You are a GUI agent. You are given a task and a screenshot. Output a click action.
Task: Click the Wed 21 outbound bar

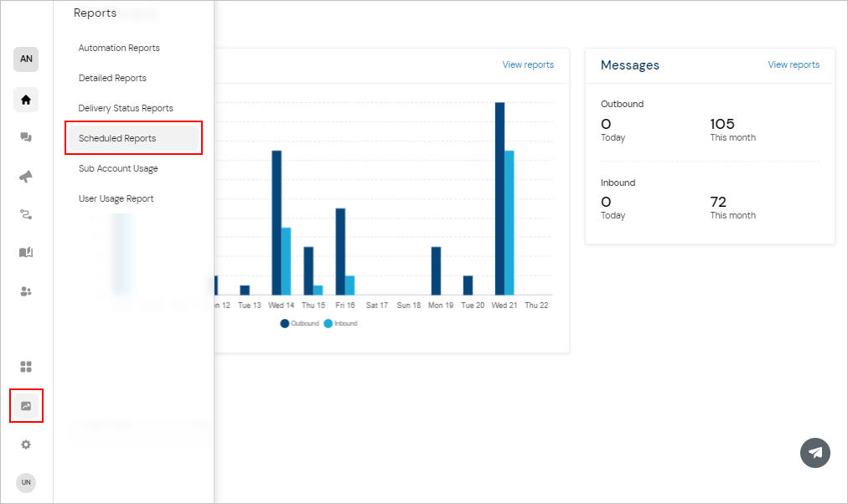click(499, 198)
